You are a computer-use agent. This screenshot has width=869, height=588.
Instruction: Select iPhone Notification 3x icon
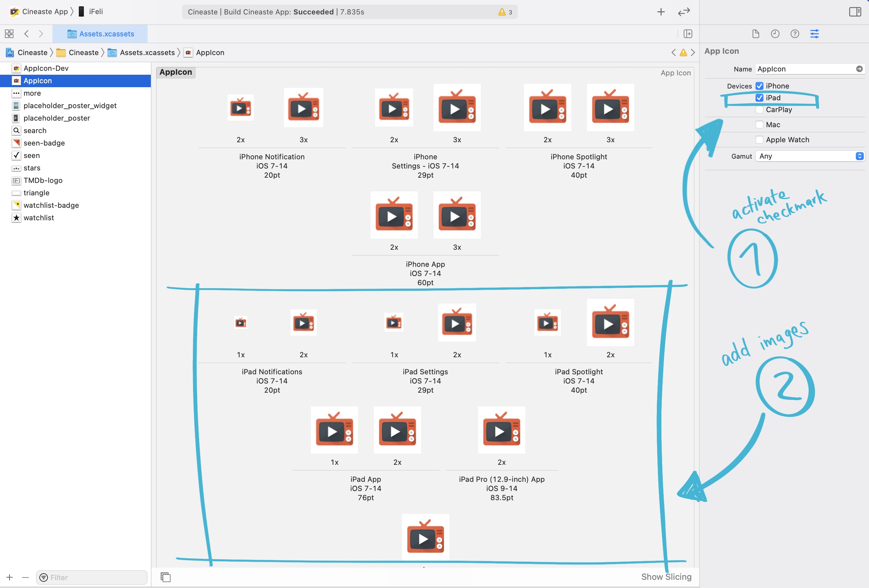point(303,108)
